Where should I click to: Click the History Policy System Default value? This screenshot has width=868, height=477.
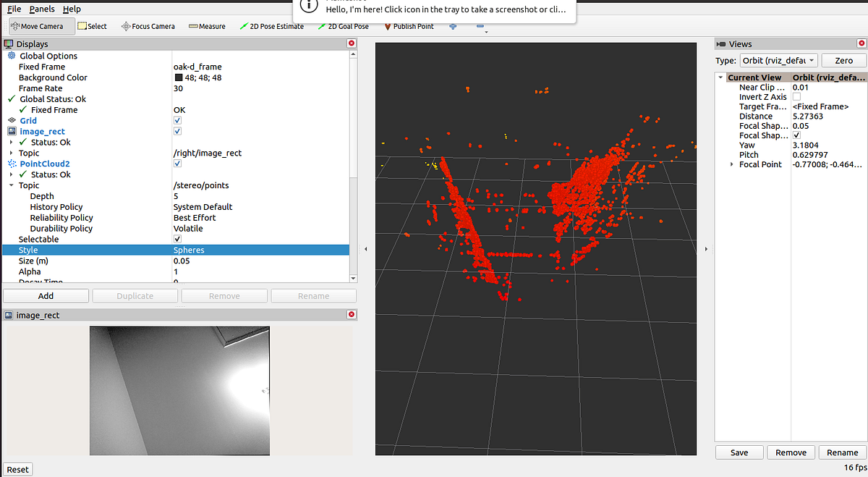point(203,207)
